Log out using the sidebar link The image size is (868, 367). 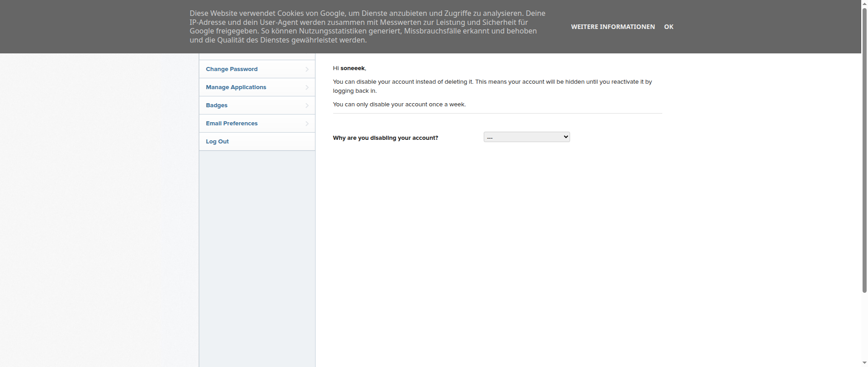tap(217, 142)
